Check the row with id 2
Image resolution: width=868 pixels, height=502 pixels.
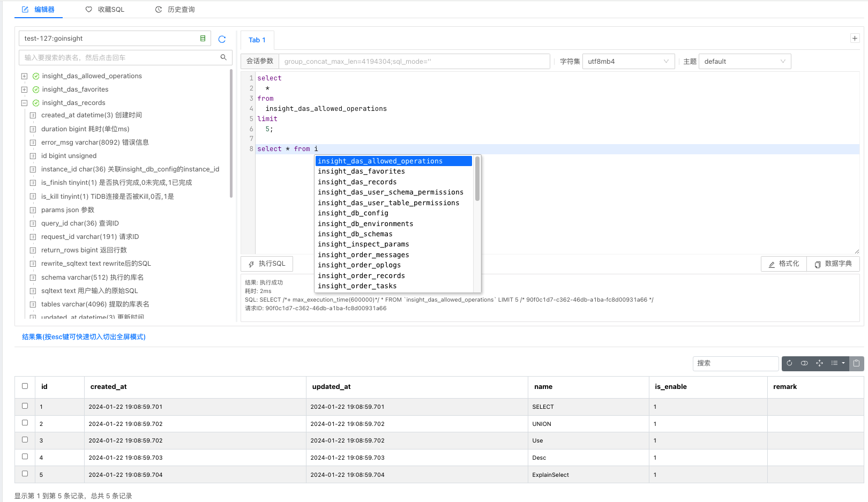click(25, 423)
